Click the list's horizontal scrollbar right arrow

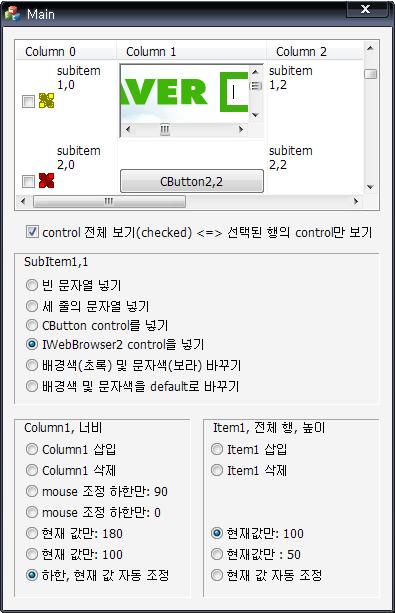[356, 201]
